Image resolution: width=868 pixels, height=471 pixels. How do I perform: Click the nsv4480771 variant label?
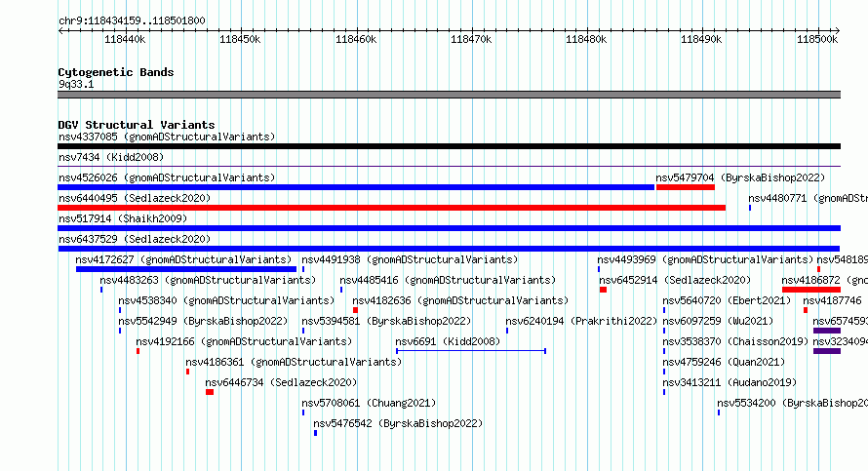(809, 198)
